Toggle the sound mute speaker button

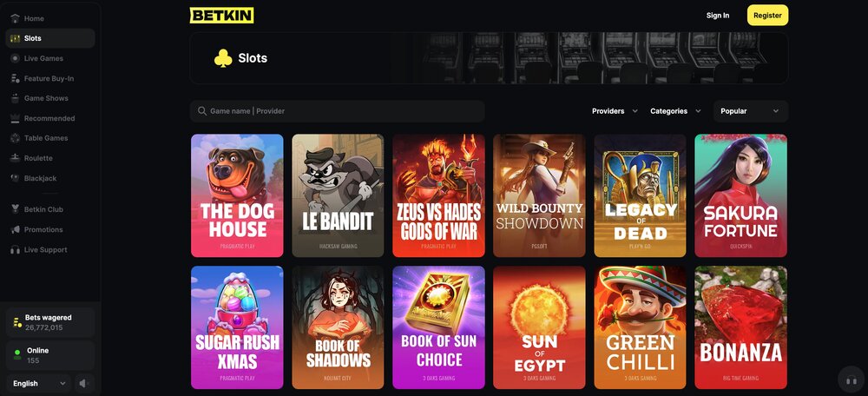tap(83, 383)
